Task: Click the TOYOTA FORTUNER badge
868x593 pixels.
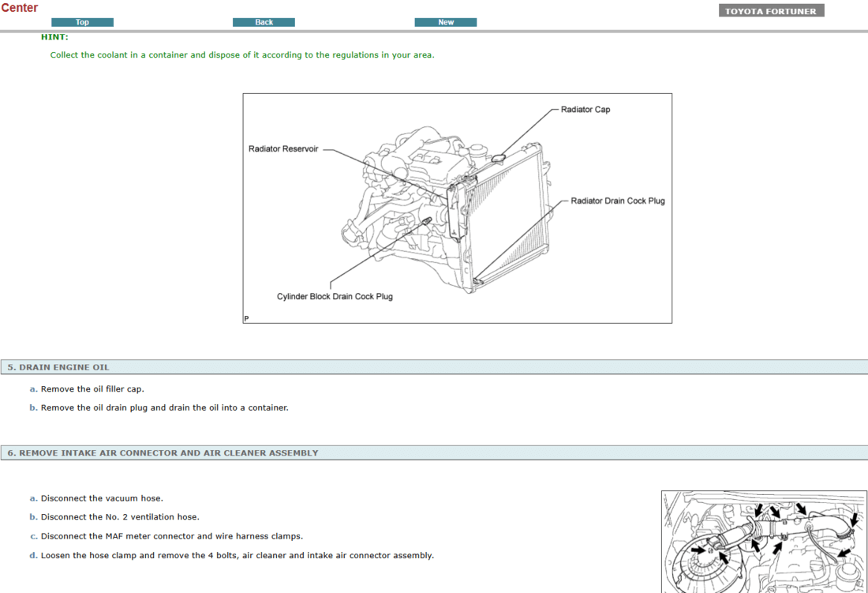Action: (x=771, y=11)
